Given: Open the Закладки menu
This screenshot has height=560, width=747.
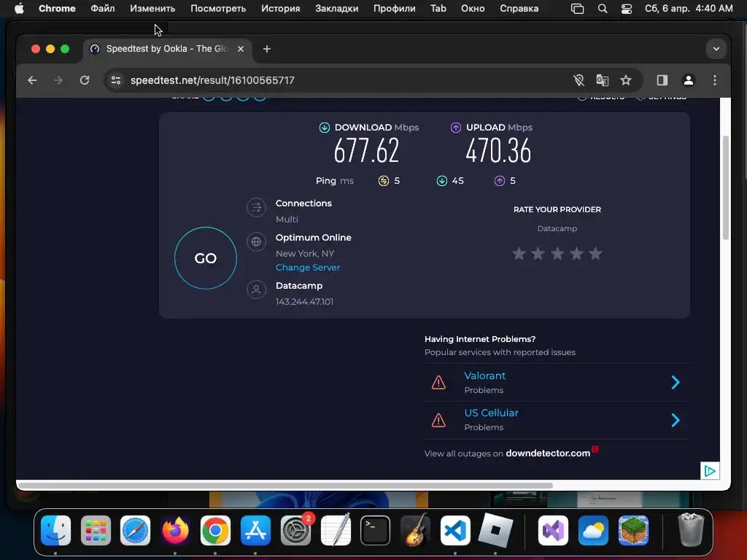Looking at the screenshot, I should coord(337,9).
